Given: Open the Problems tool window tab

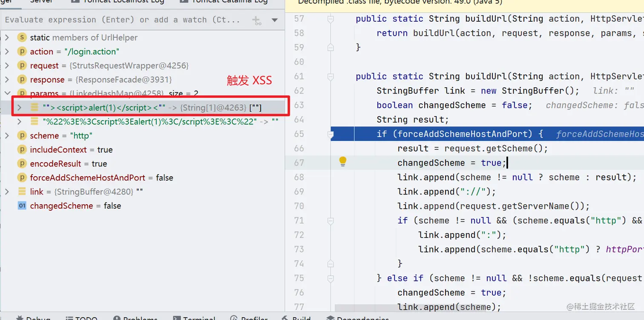Looking at the screenshot, I should tap(135, 317).
